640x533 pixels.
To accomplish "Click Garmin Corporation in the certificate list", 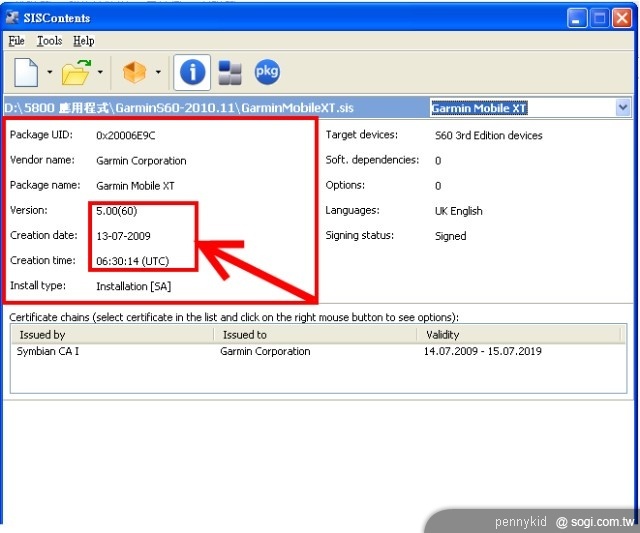I will point(265,351).
